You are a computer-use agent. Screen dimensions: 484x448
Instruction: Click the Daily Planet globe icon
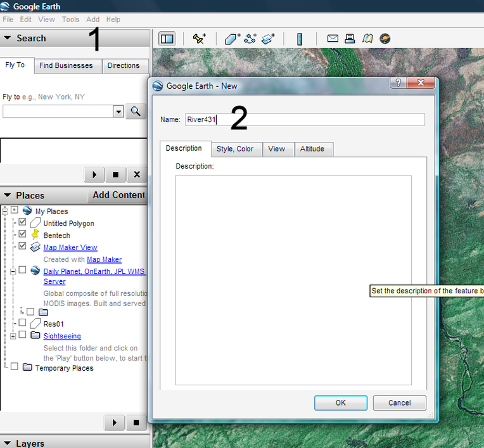click(x=35, y=271)
